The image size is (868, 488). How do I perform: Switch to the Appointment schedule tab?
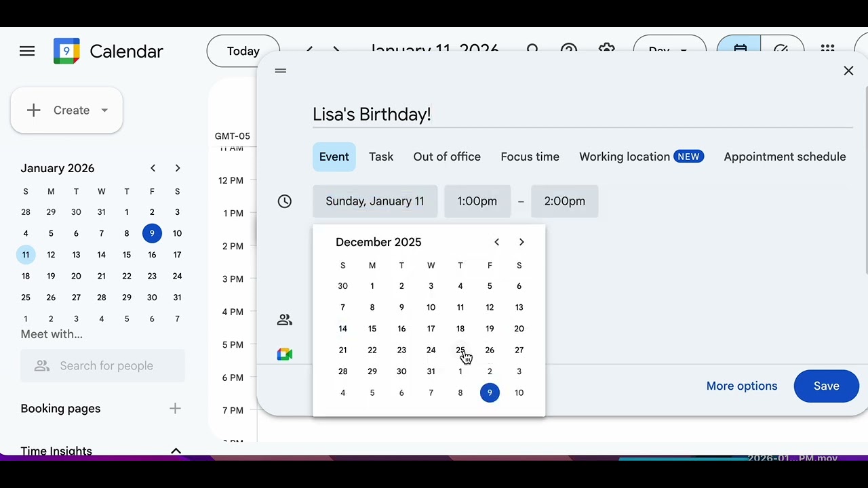pyautogui.click(x=785, y=157)
